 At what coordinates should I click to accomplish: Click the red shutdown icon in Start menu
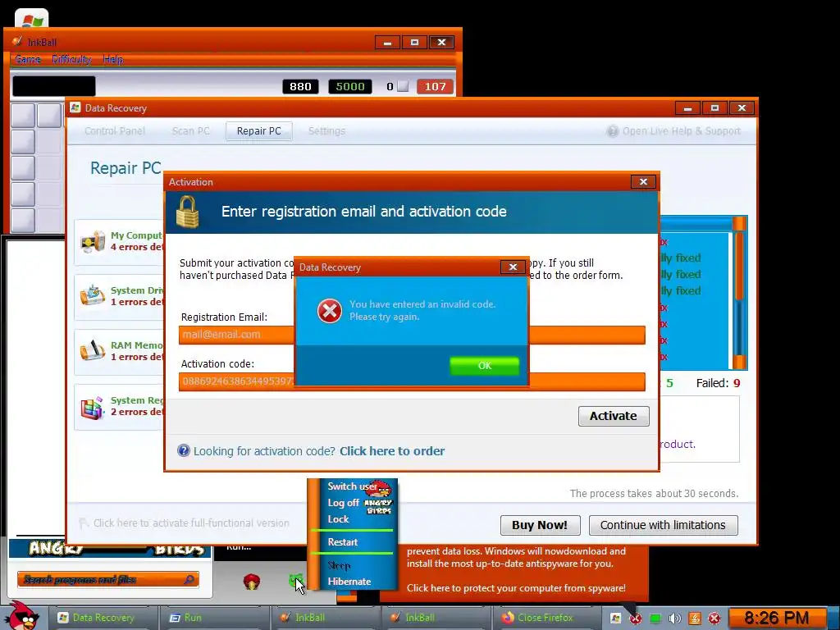252,582
